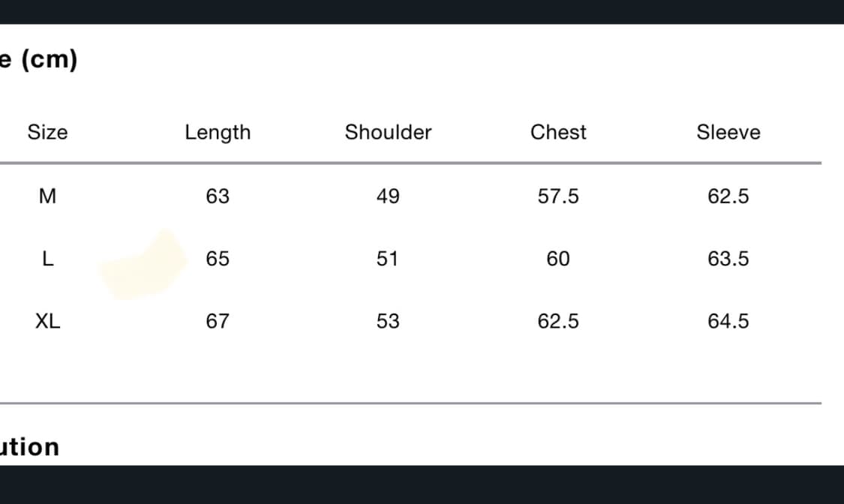844x504 pixels.
Task: Click the XL shoulder value 53
Action: point(388,321)
